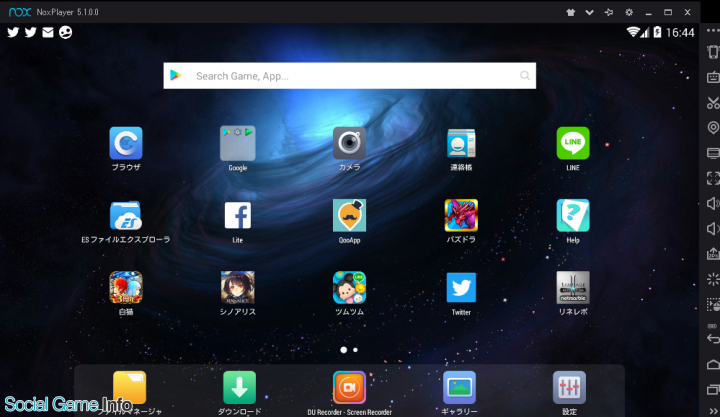Screen dimensions: 720x417
Task: Open the ダウンロード downloads app
Action: coord(239,388)
